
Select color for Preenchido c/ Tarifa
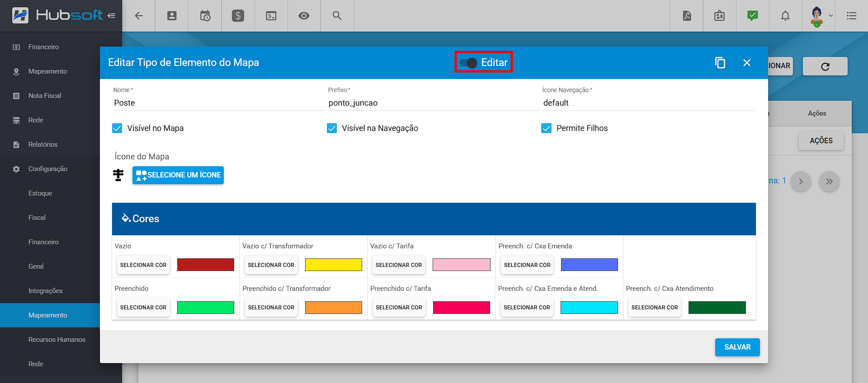click(x=399, y=308)
